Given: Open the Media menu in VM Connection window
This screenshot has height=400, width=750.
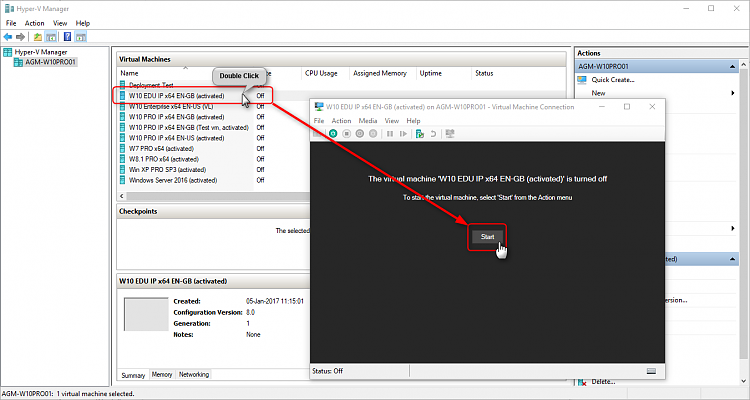Looking at the screenshot, I should tap(368, 121).
